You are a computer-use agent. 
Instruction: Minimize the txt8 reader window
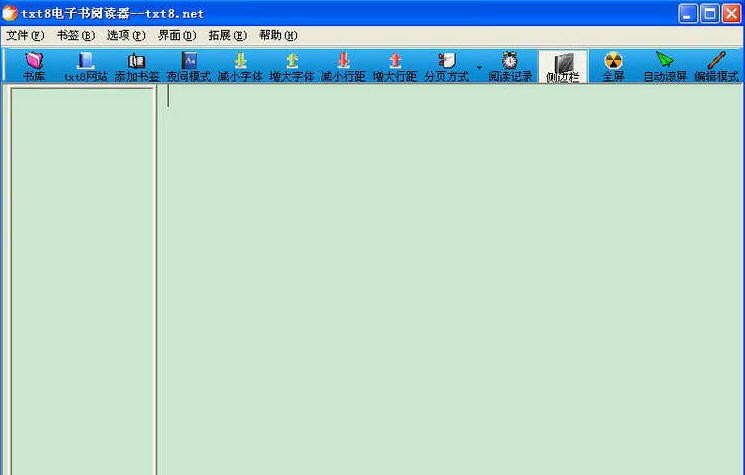688,13
